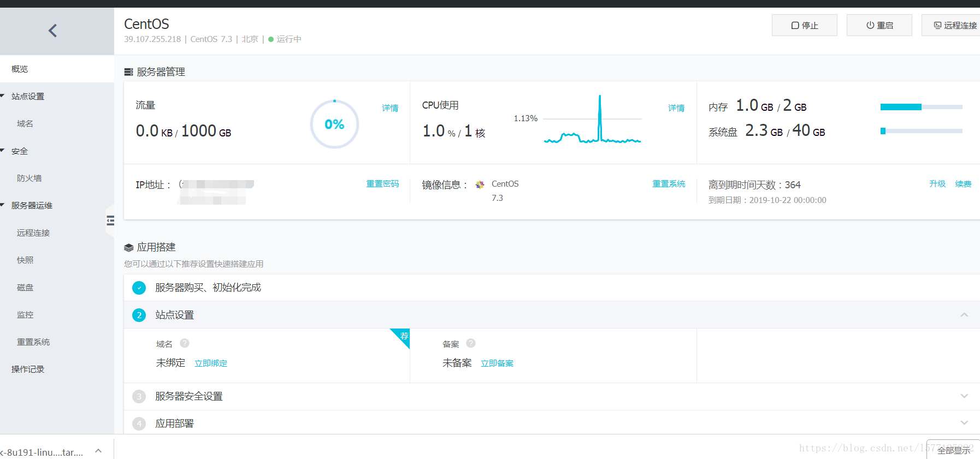980x459 pixels.
Task: Click the 服务器购买、初始化完成 row
Action: coord(552,288)
